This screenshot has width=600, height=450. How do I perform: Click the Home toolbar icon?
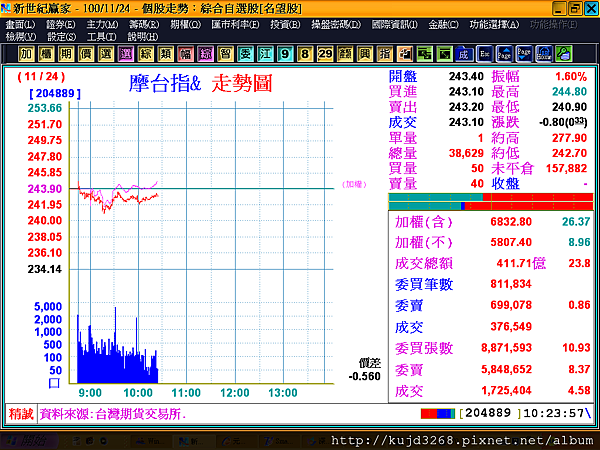point(544,54)
